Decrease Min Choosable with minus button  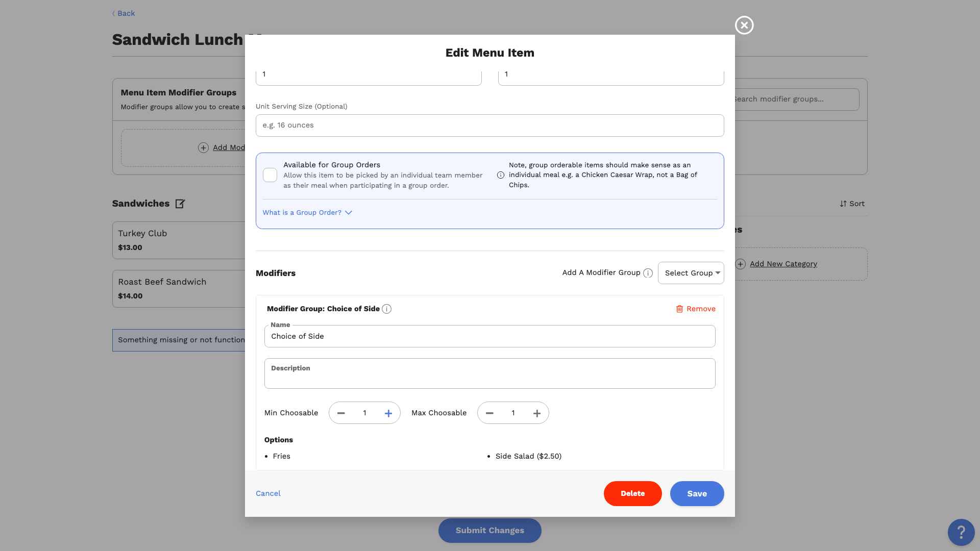[x=341, y=413]
